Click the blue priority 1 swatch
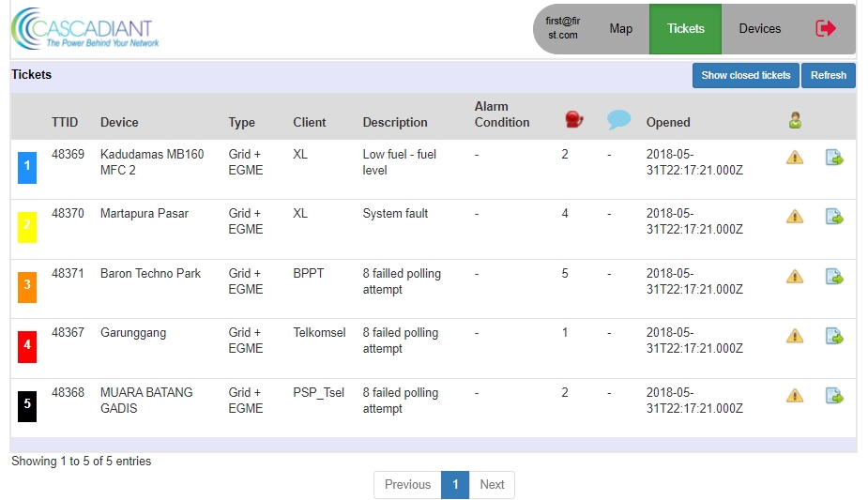Image resolution: width=868 pixels, height=500 pixels. (27, 167)
